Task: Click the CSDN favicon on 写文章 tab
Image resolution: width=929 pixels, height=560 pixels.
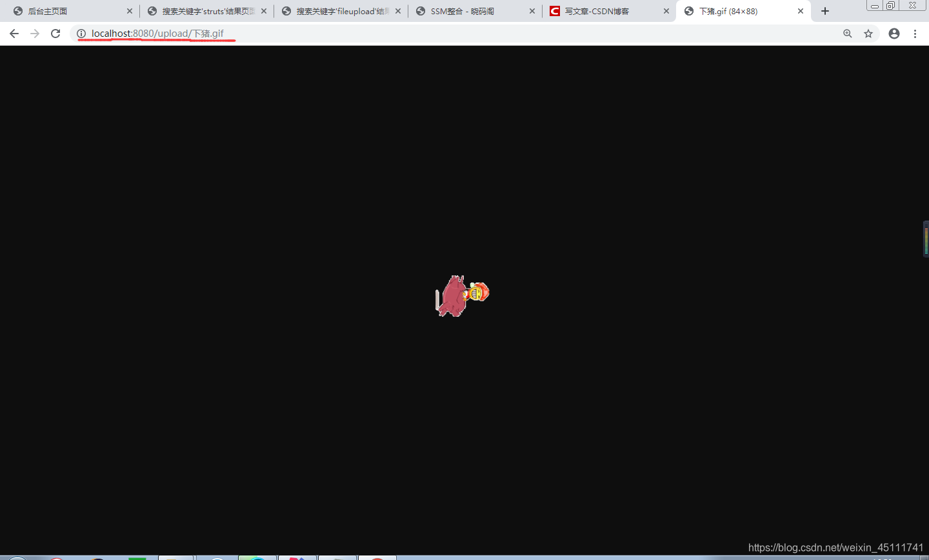Action: (x=555, y=11)
